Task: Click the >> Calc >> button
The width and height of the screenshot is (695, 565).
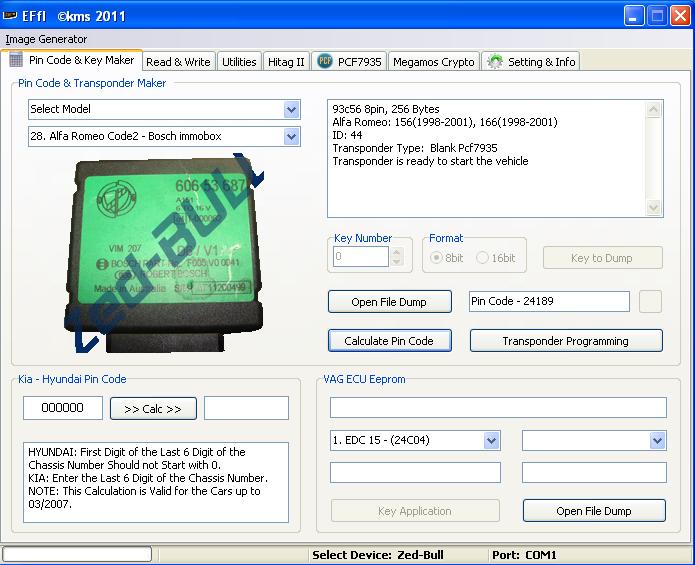Action: [x=153, y=409]
